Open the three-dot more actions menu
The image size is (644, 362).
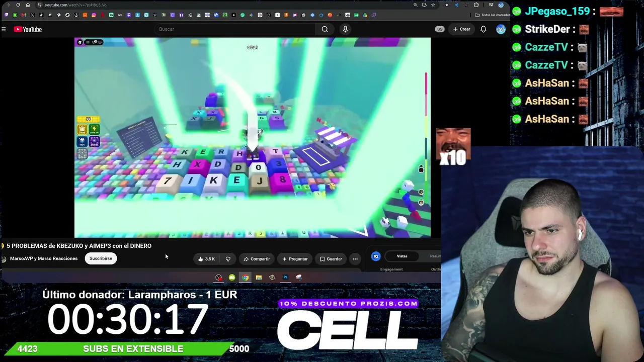pos(355,259)
